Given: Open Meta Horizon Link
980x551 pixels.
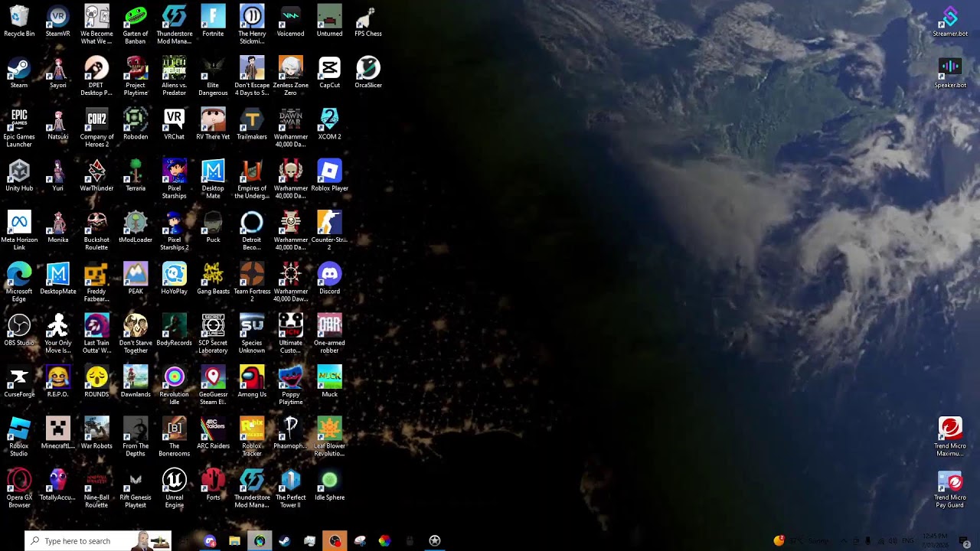Looking at the screenshot, I should point(19,230).
